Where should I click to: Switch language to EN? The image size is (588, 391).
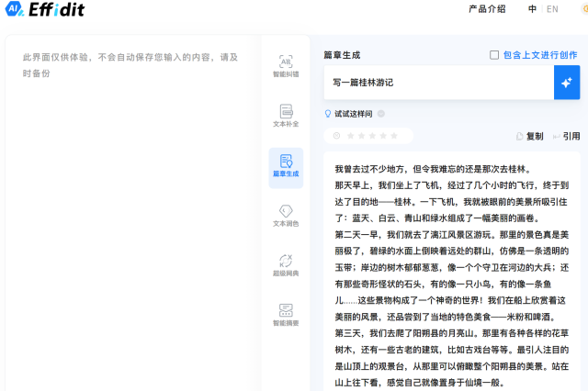pyautogui.click(x=552, y=9)
